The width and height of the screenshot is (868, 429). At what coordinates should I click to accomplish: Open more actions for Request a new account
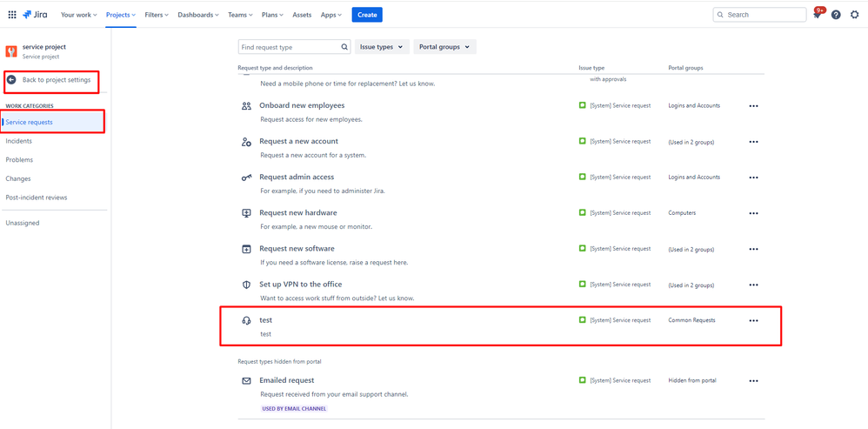753,142
